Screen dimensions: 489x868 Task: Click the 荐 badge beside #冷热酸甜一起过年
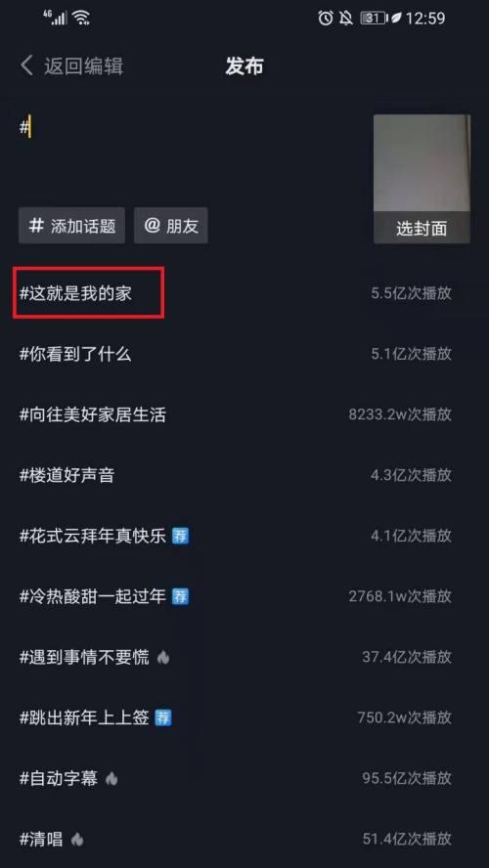click(x=180, y=596)
